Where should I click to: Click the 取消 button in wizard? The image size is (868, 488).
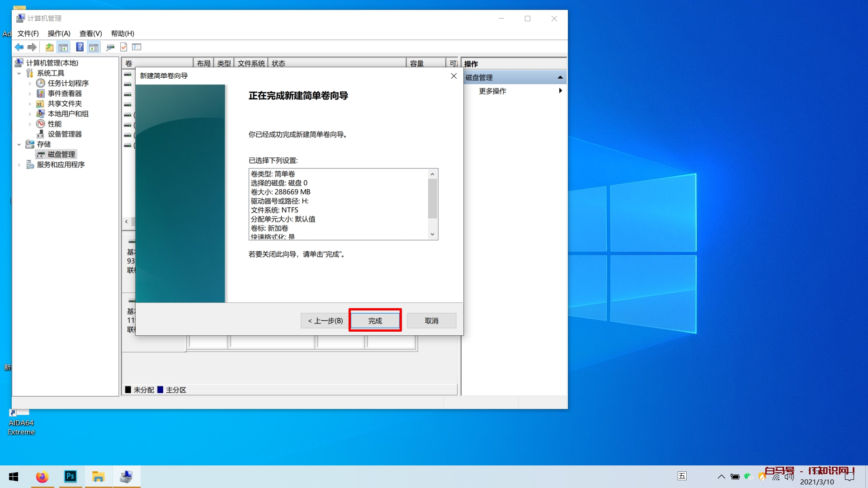pyautogui.click(x=431, y=320)
